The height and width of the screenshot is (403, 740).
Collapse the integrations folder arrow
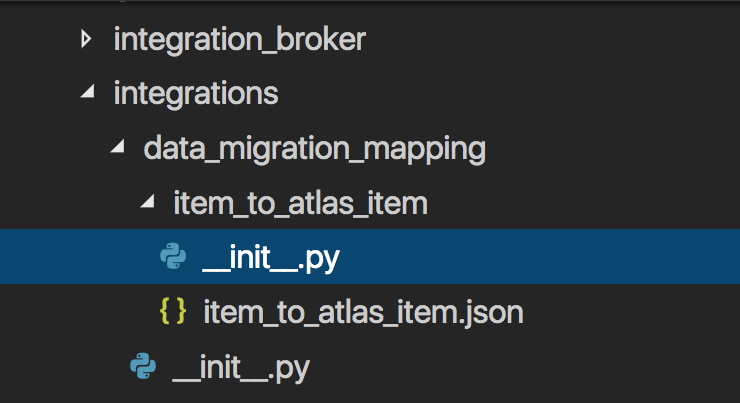click(88, 94)
